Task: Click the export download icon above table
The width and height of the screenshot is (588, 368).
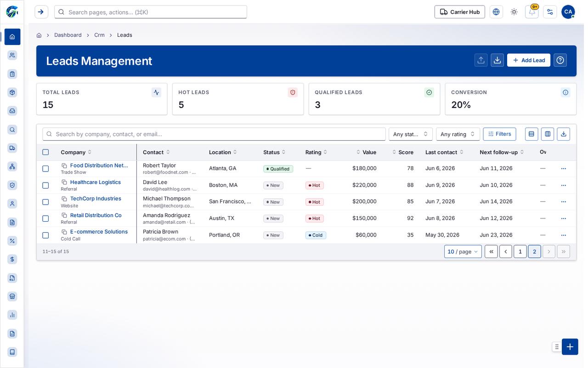Action: click(564, 134)
